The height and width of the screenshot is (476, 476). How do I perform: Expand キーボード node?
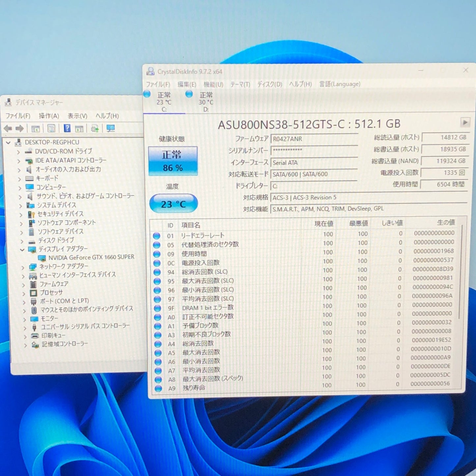click(x=19, y=179)
